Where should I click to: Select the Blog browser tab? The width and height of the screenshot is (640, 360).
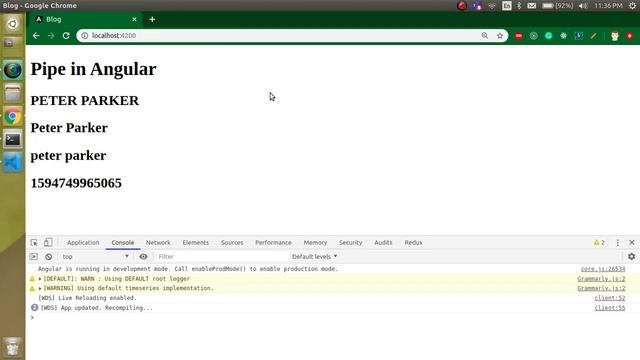pos(85,19)
